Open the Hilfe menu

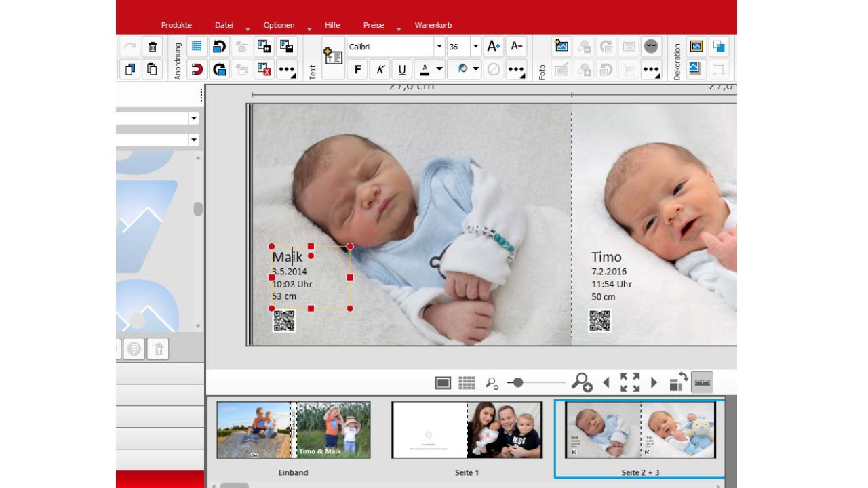pos(332,25)
